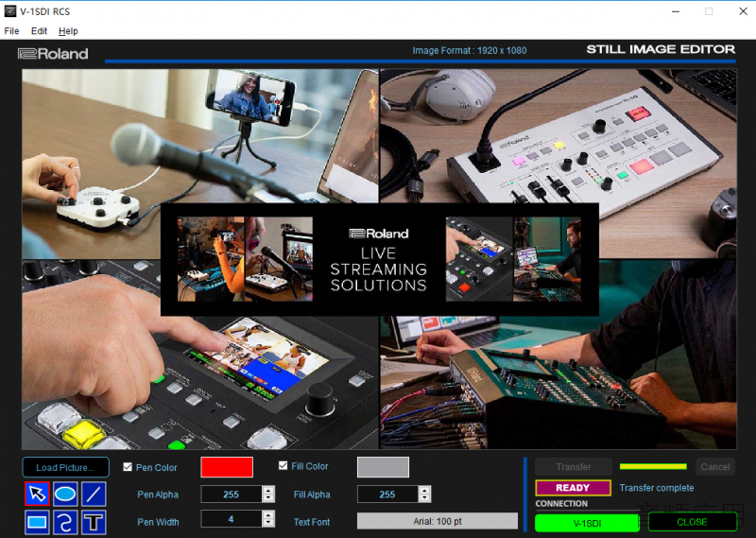This screenshot has height=538, width=756.
Task: Select the straight line tool
Action: (x=94, y=494)
